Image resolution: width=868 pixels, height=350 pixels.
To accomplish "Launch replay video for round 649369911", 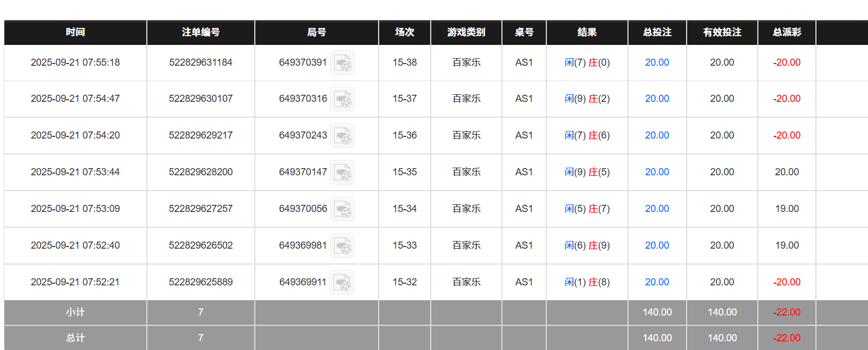I will [x=342, y=283].
